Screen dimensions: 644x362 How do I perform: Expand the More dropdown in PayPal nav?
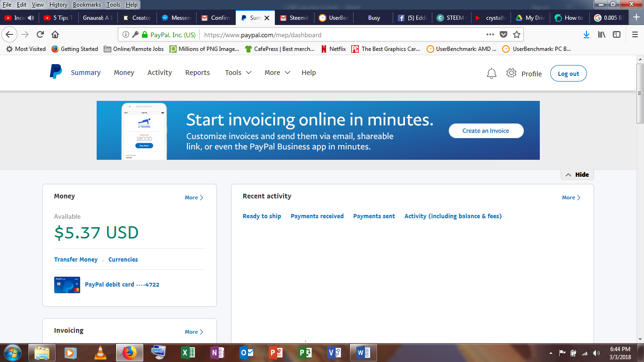click(x=277, y=73)
